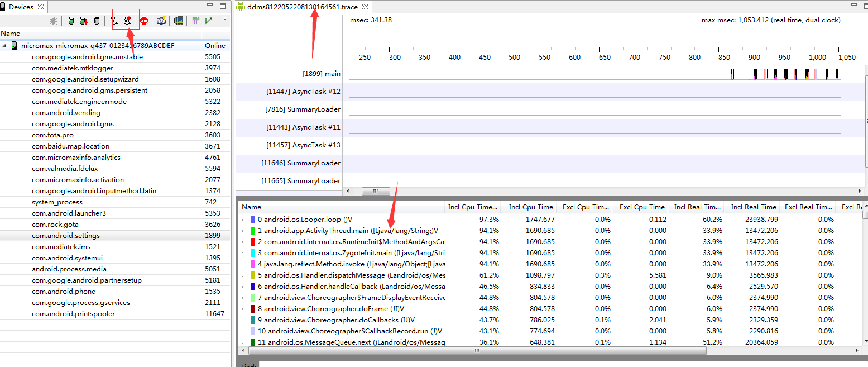
Task: Select the android.process.media process
Action: (115, 269)
